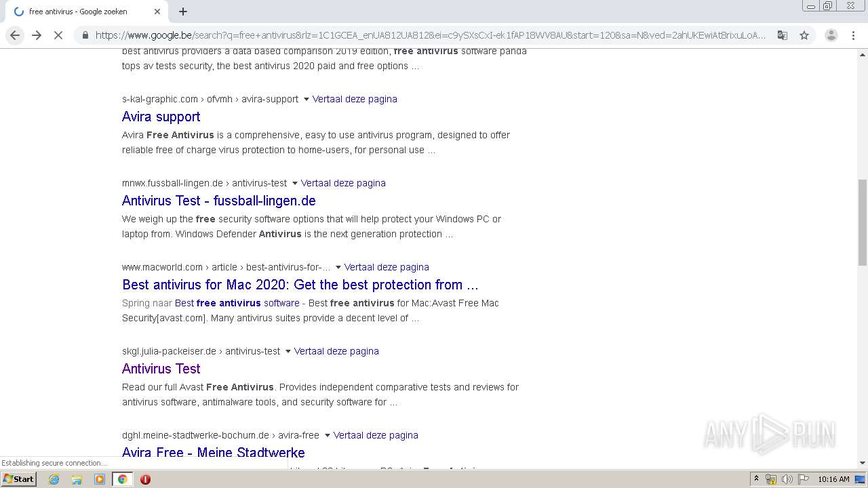Click the address bar URL
Image resolution: width=868 pixels, height=488 pixels.
pyautogui.click(x=430, y=35)
